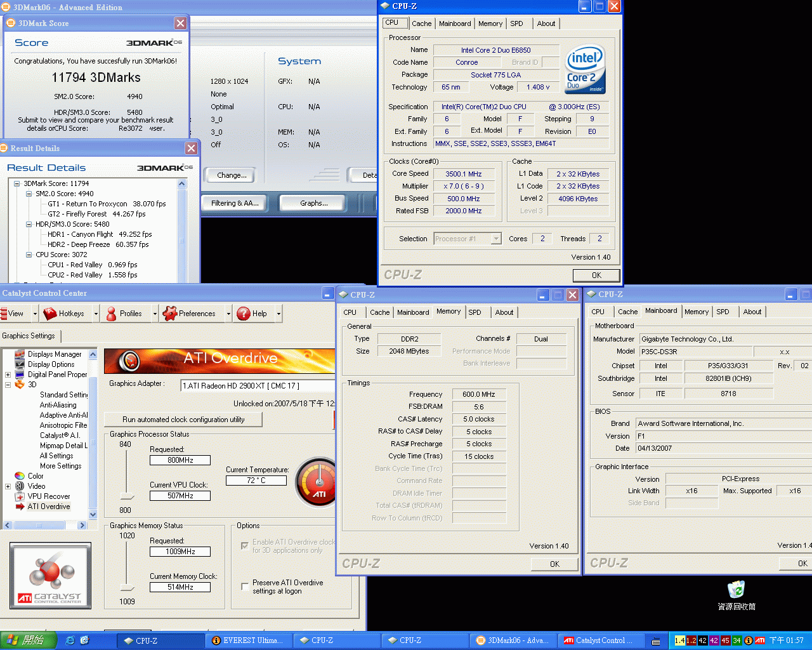Open the Graphics Adapter dropdown

coord(258,385)
